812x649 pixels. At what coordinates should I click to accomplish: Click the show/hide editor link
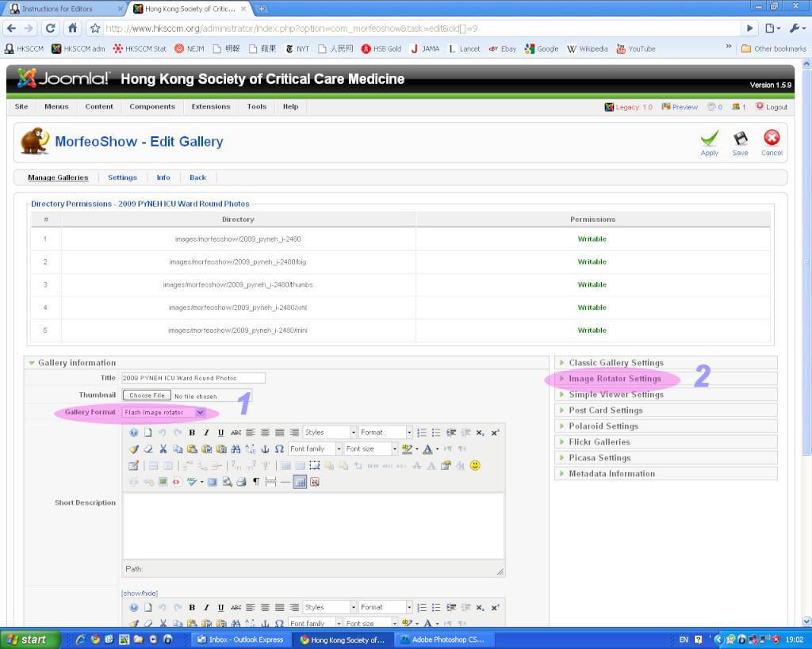140,593
